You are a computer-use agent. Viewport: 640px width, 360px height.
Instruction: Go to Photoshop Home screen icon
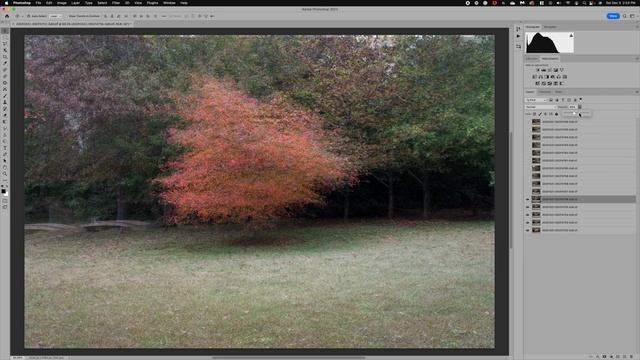[7, 16]
